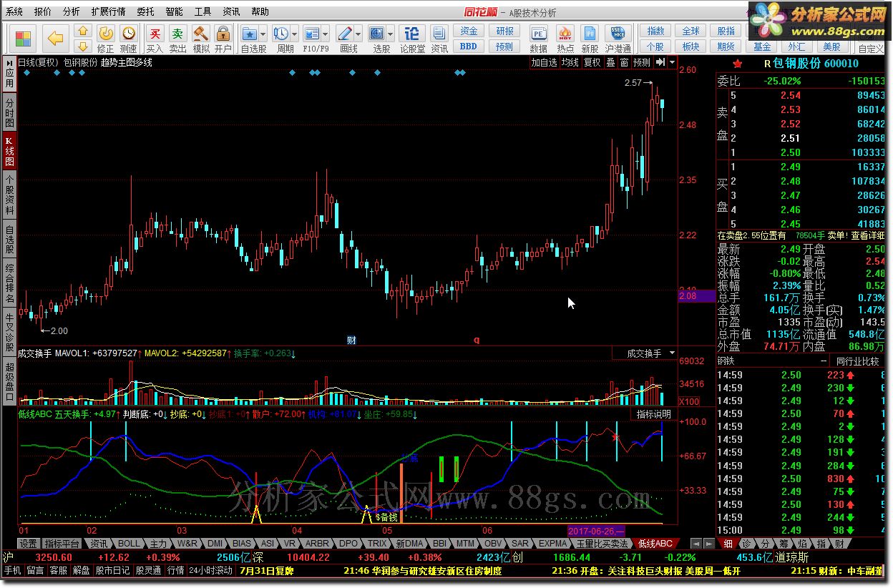Click the 同行业比较 link
Viewport: 893px width, 588px height.
(x=857, y=361)
